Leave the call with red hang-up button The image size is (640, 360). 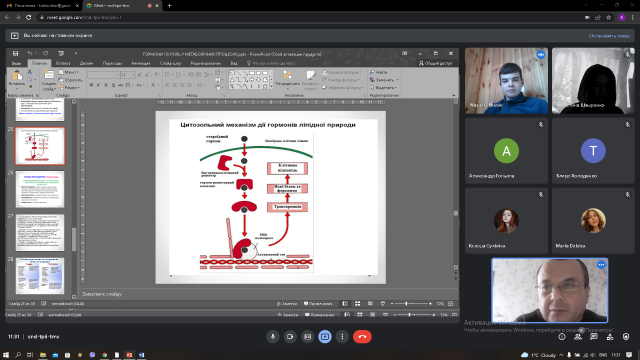(362, 337)
